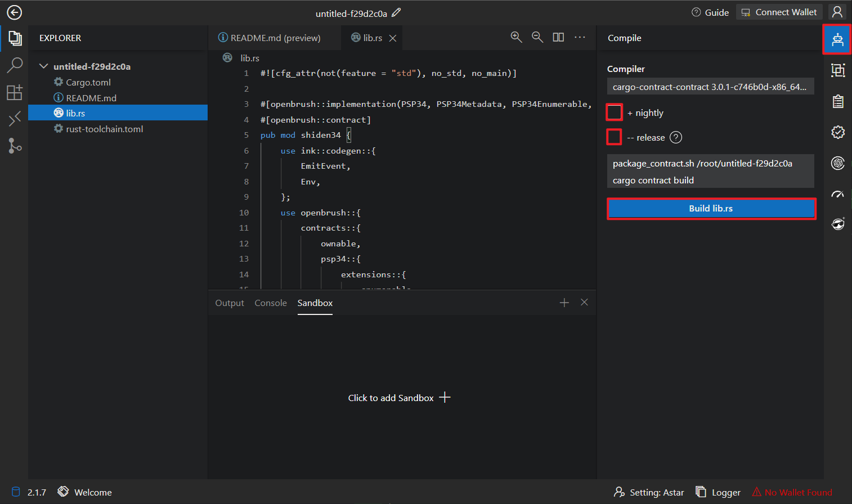Open the source control branch icon

pyautogui.click(x=15, y=146)
